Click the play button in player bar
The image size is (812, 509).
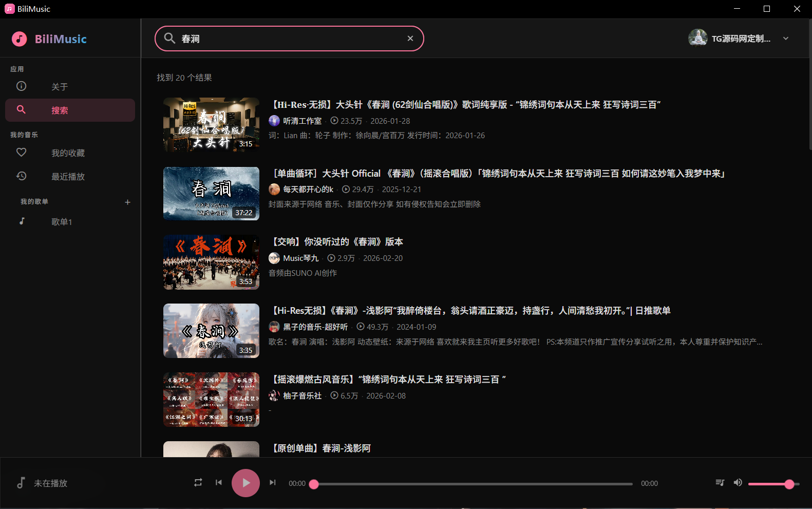pos(246,483)
